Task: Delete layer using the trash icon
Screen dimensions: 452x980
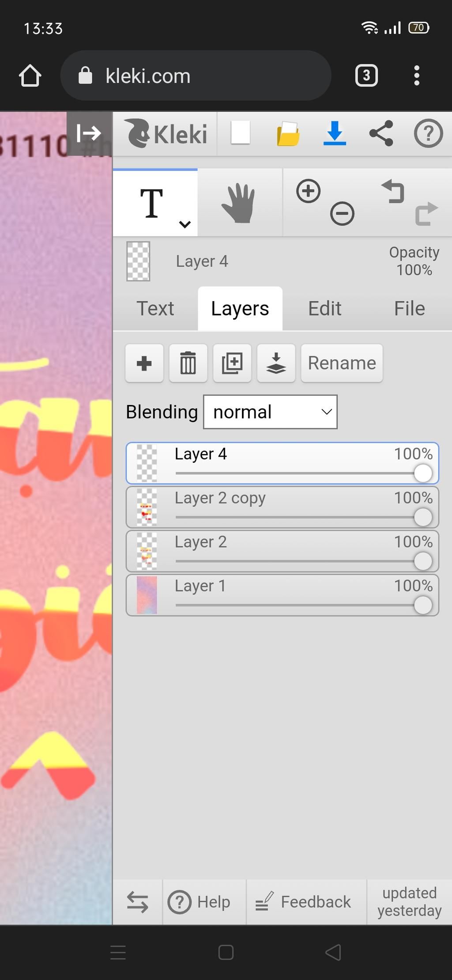Action: point(188,363)
